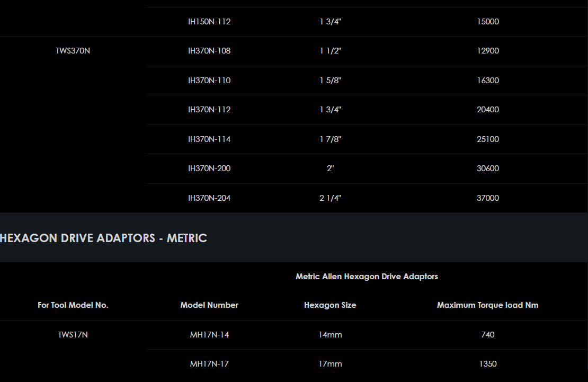Click the 37000 torque value
588x382 pixels.
[x=487, y=198]
